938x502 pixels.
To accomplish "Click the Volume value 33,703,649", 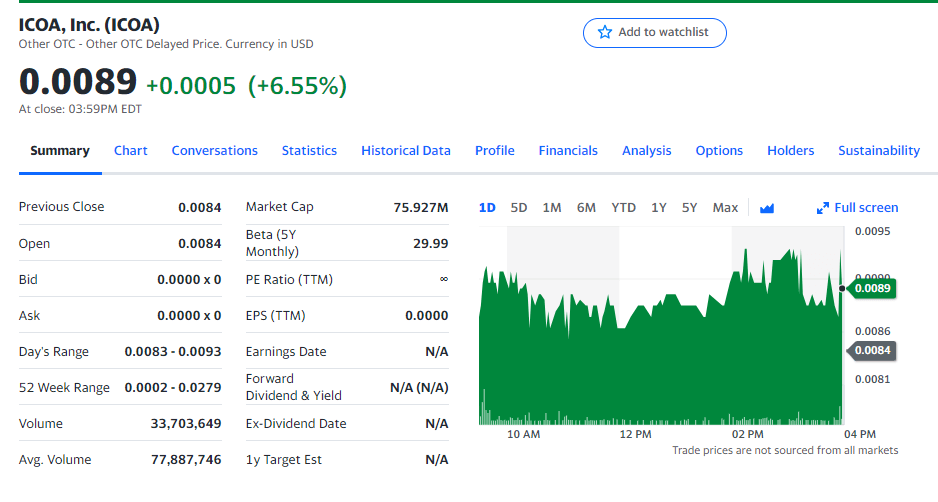I will 186,424.
